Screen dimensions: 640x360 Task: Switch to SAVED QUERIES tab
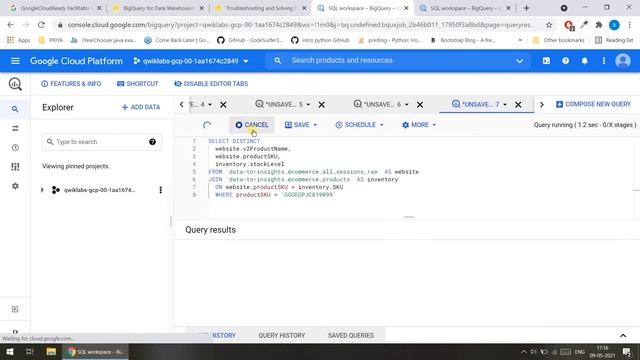[x=351, y=336]
